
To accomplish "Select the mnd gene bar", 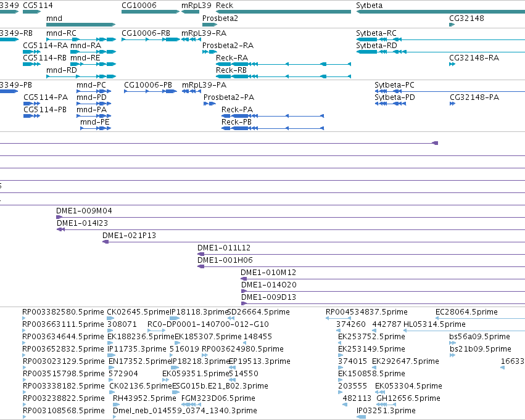I will tap(81, 25).
